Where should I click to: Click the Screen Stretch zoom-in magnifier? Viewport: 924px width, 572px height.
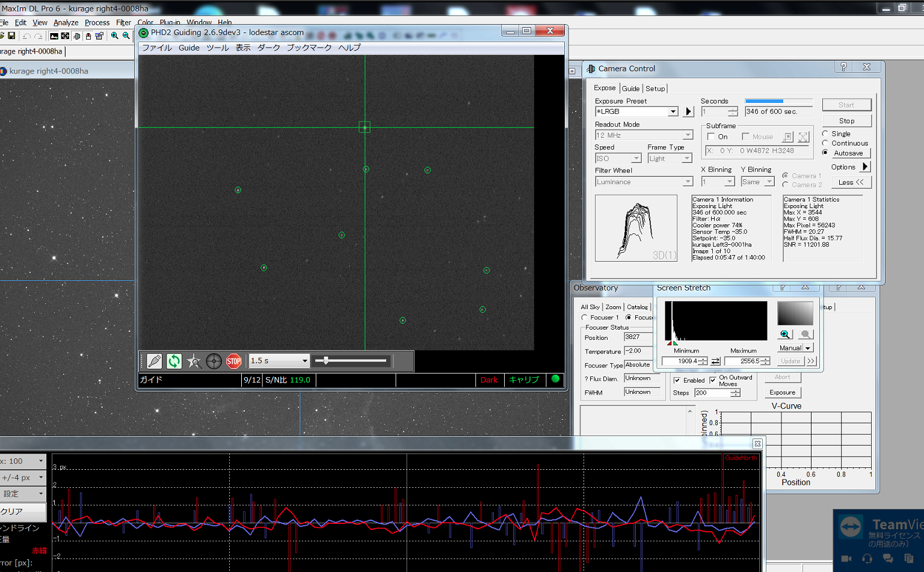tap(784, 334)
